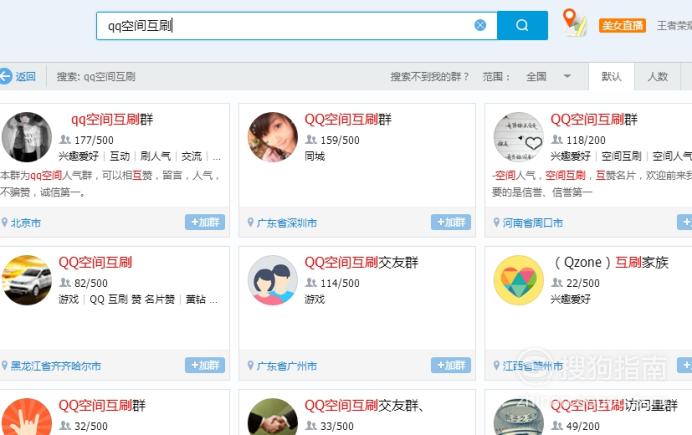
Task: Open title of group with 118/200 members
Action: [594, 119]
